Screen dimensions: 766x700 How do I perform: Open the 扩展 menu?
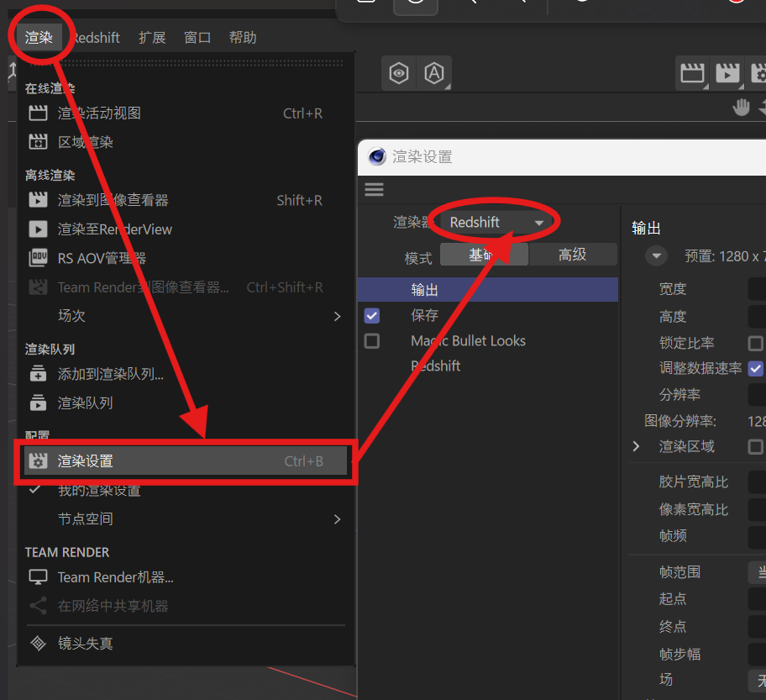[152, 38]
